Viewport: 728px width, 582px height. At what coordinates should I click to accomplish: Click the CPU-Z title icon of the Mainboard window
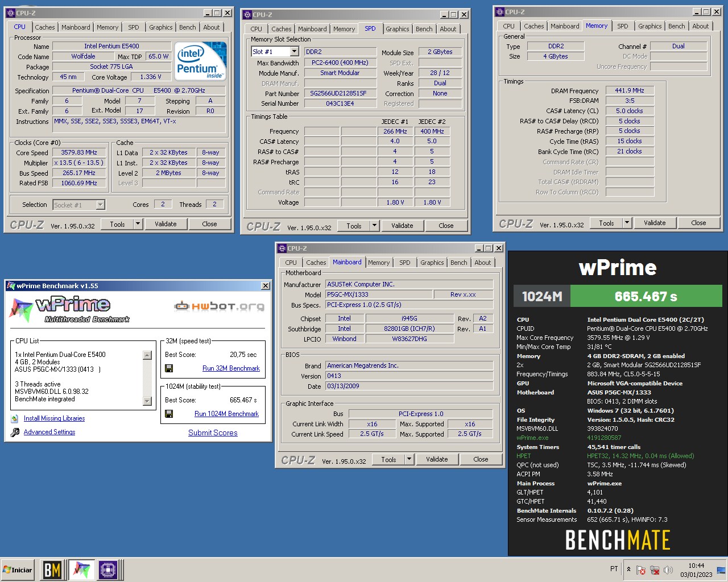(x=282, y=248)
